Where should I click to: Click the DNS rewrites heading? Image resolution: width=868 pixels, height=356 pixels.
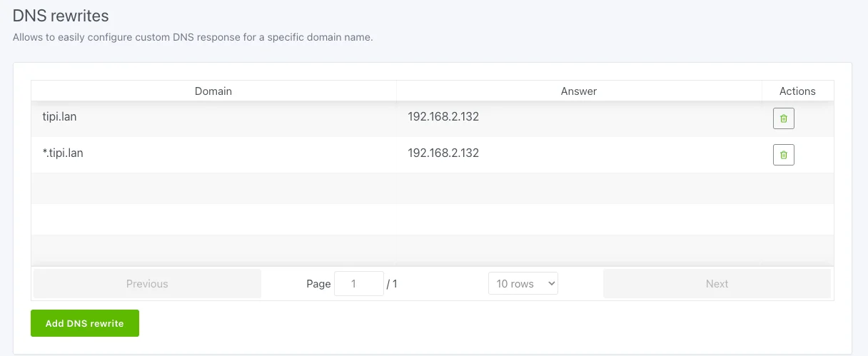pyautogui.click(x=61, y=15)
